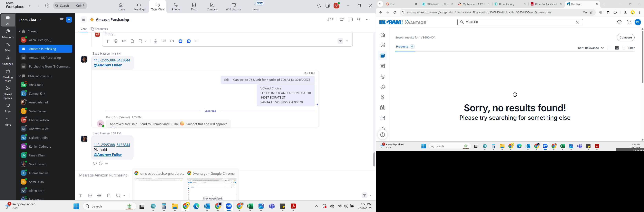
Task: Click the microphone audio message icon
Action: pos(155,41)
